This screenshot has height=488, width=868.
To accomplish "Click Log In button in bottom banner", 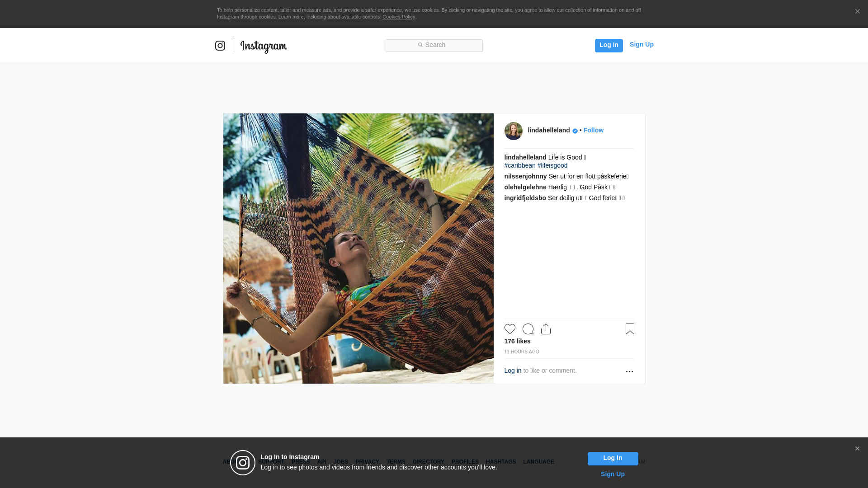I will [613, 458].
